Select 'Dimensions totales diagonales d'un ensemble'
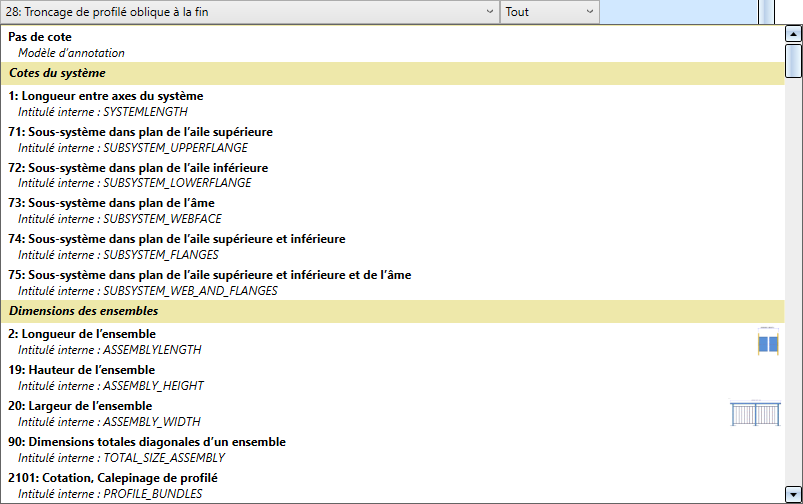 click(x=147, y=442)
